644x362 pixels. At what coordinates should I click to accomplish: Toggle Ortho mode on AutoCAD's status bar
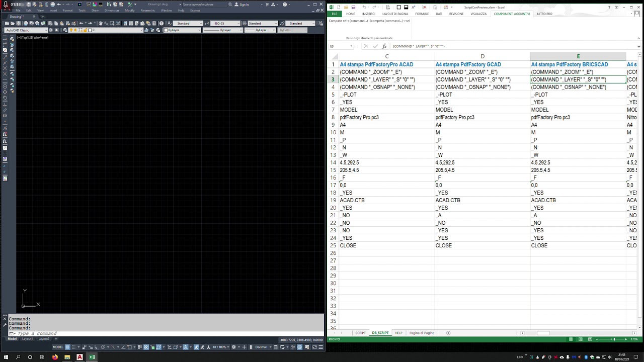(x=97, y=347)
